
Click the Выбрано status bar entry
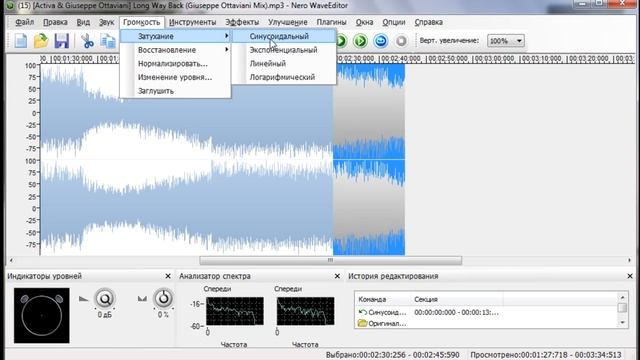pyautogui.click(x=393, y=355)
